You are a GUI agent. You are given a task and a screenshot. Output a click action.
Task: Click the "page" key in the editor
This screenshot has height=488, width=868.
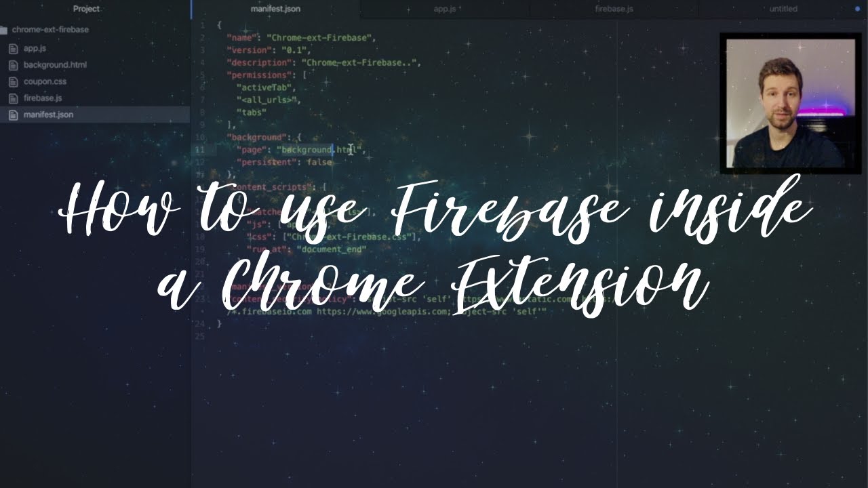coord(251,150)
